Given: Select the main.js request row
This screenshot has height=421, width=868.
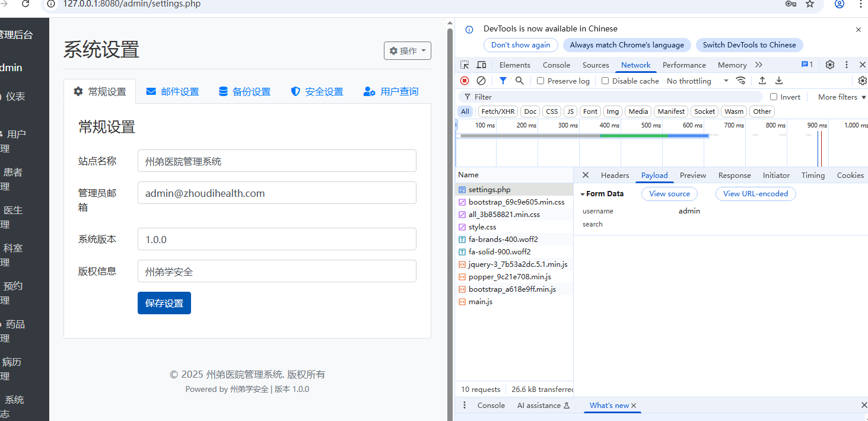Looking at the screenshot, I should pos(514,302).
